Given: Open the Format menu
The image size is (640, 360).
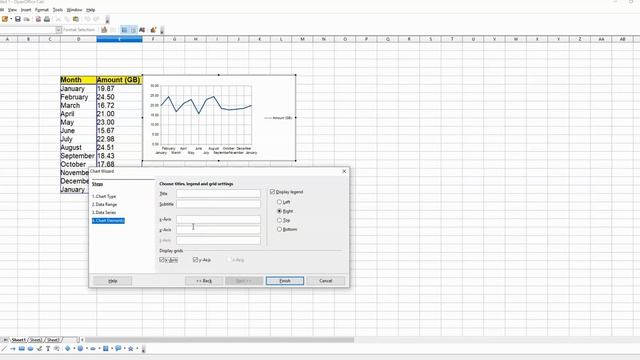Looking at the screenshot, I should pyautogui.click(x=42, y=10).
